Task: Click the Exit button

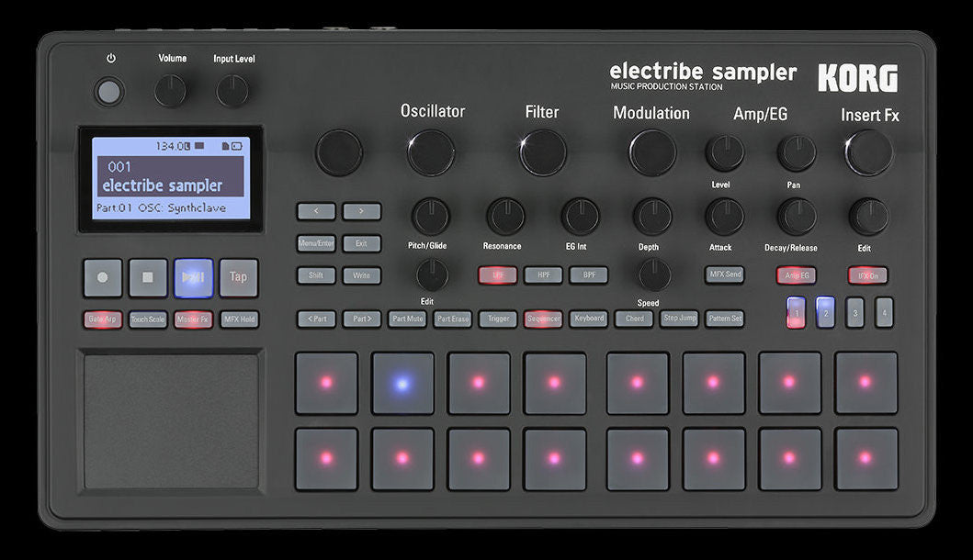Action: pyautogui.click(x=361, y=243)
